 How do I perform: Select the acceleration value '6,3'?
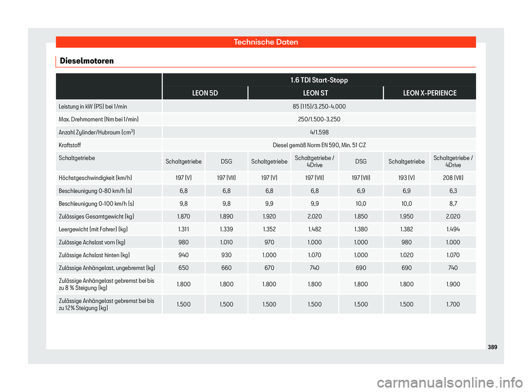click(453, 191)
